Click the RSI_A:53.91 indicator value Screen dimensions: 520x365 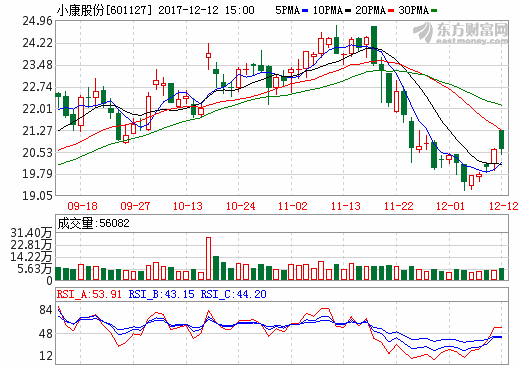pos(89,294)
